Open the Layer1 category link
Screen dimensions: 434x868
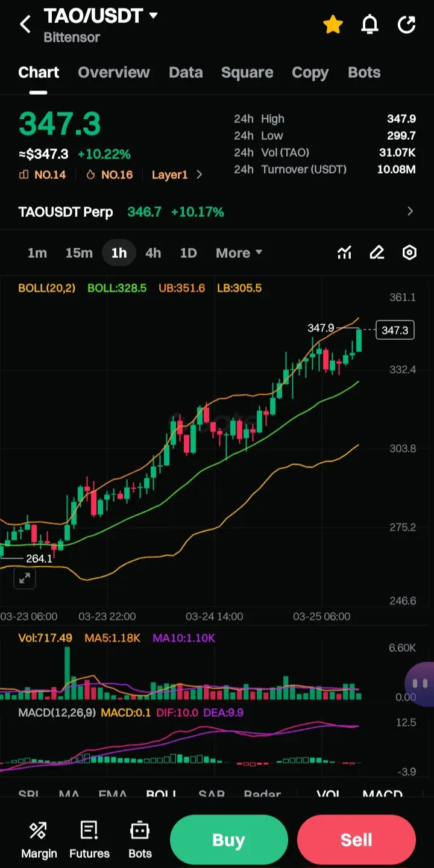(x=169, y=175)
